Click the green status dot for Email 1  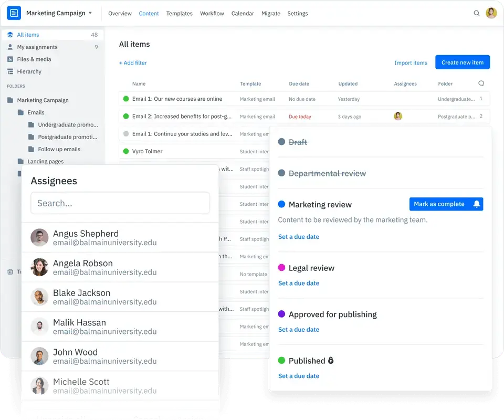[x=126, y=98]
